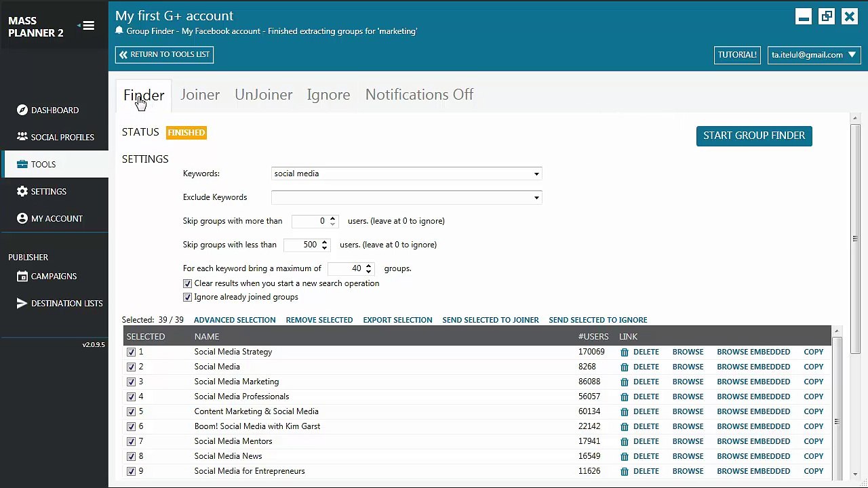The width and height of the screenshot is (868, 488).
Task: Open Campaigns calendar icon
Action: coord(22,276)
